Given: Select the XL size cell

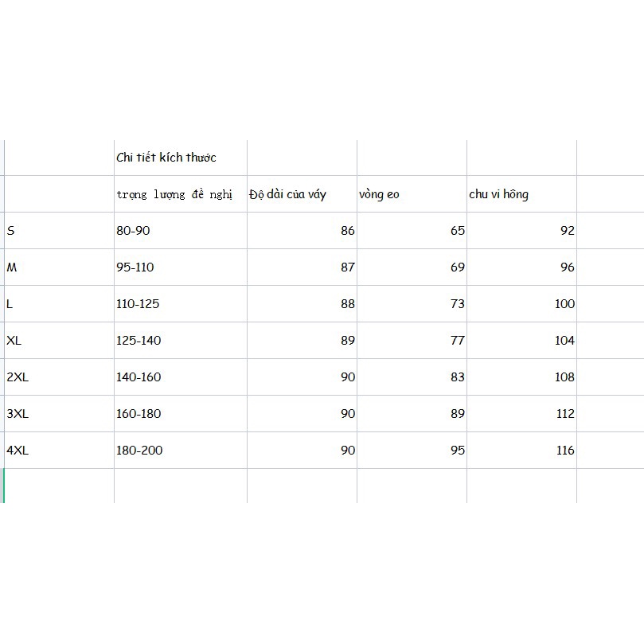Looking at the screenshot, I should (x=59, y=340).
